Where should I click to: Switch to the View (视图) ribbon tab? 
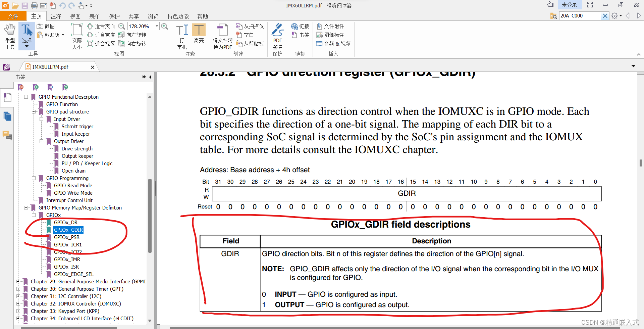pos(75,16)
